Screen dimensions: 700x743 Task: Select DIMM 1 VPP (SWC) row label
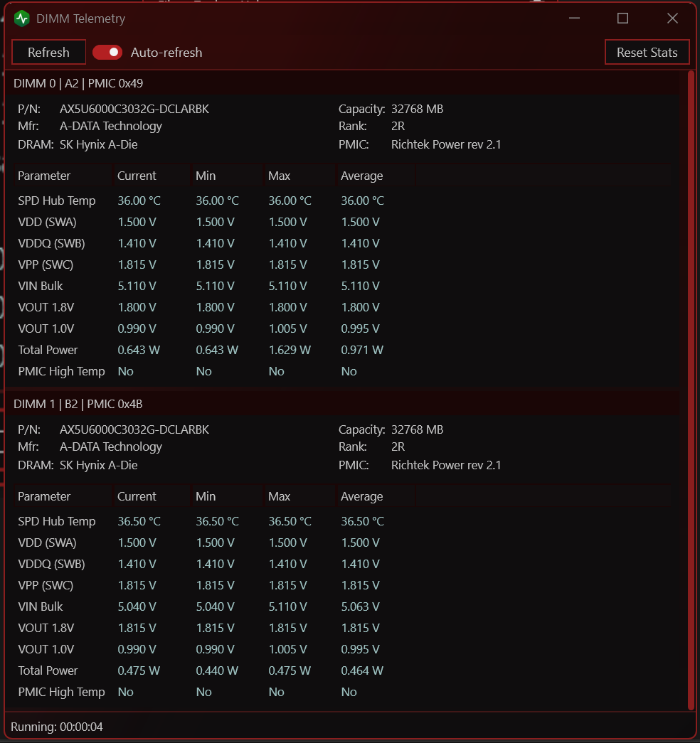tap(46, 586)
